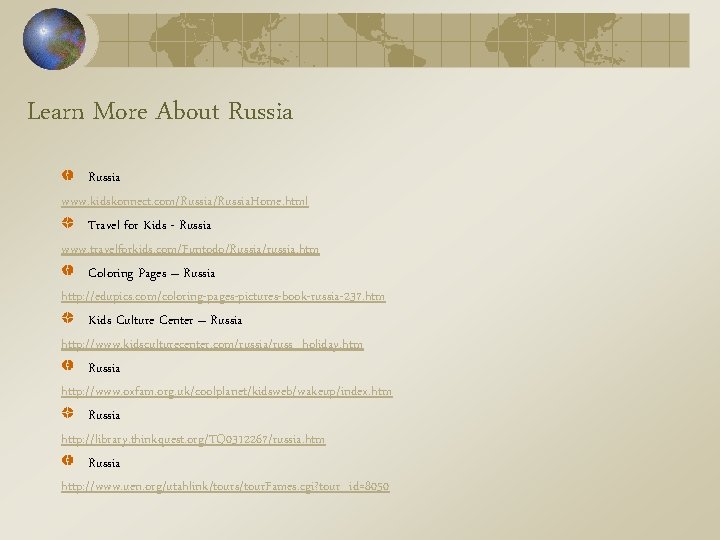Click the 'Russia' heading for the uen.org link

tap(104, 463)
